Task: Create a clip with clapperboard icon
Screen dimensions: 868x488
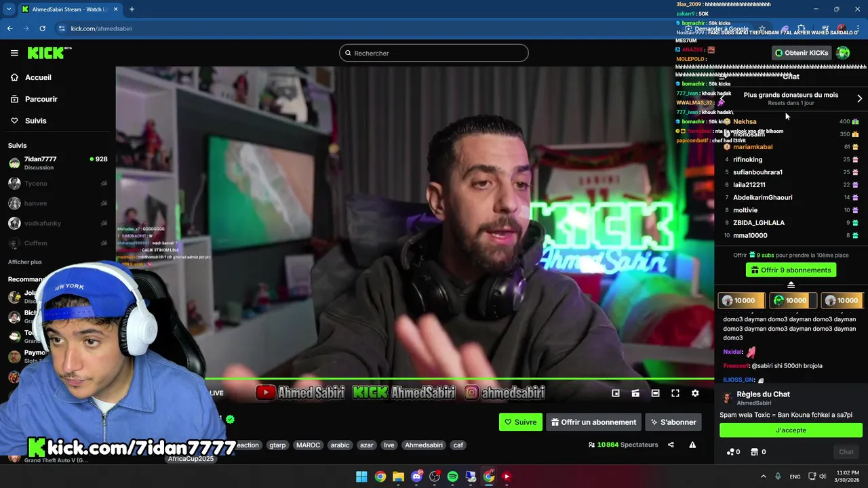Action: point(635,393)
